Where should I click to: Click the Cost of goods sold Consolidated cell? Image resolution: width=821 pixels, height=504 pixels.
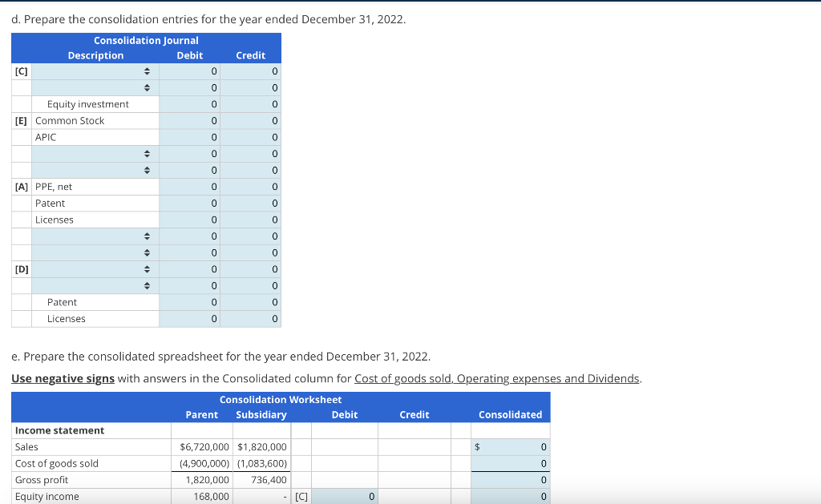point(511,463)
